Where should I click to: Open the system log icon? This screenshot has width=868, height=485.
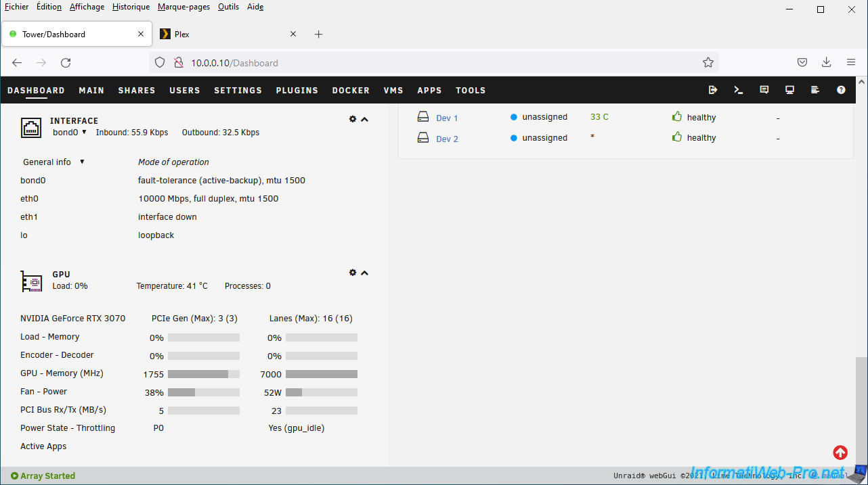pos(815,90)
